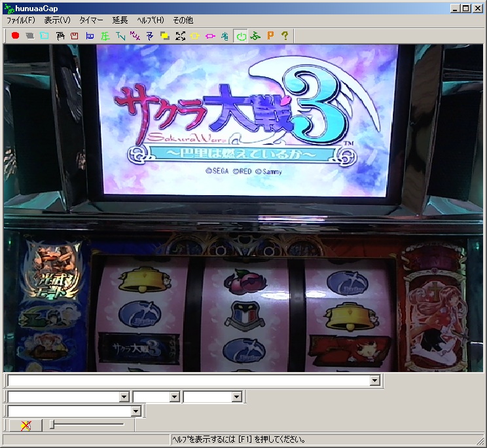Click the dark red floppy disk icon
487x448 pixels.
tap(75, 36)
